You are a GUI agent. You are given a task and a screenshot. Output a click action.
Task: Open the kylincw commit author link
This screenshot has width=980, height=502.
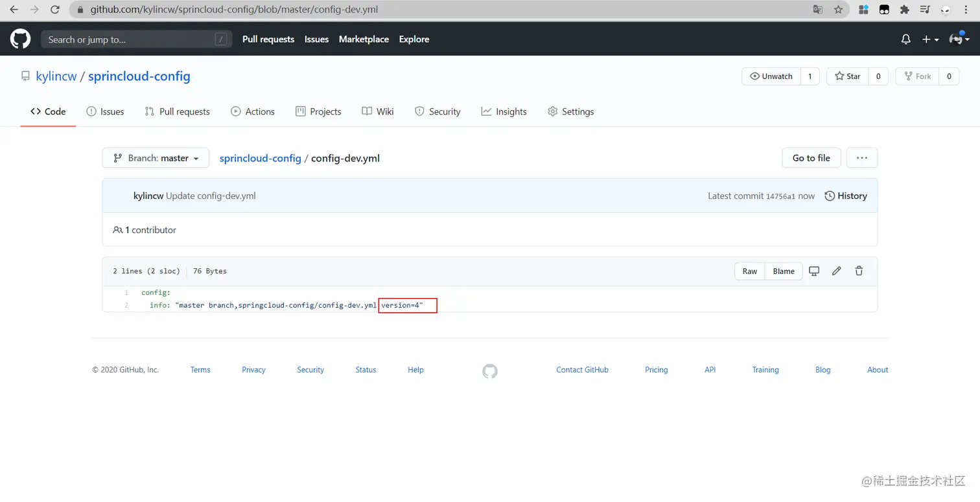tap(148, 196)
